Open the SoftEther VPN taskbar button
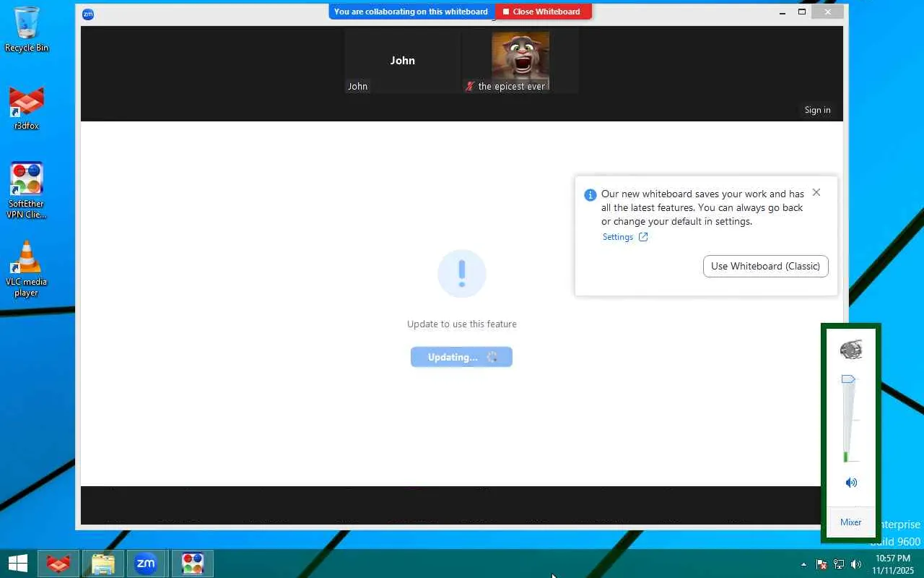This screenshot has width=924, height=578. (193, 564)
